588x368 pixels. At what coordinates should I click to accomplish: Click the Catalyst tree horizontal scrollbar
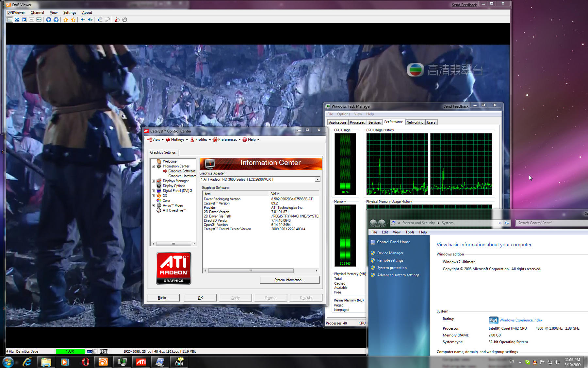pyautogui.click(x=173, y=244)
